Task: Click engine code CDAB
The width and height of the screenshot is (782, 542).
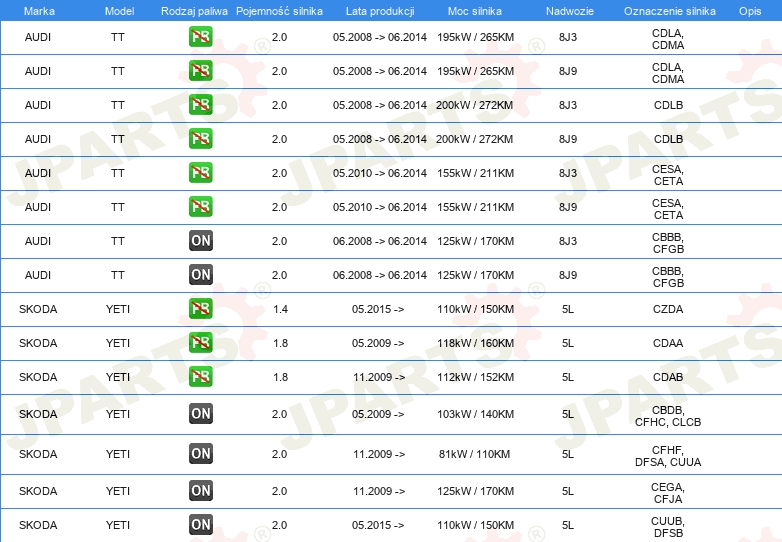Action: [668, 377]
